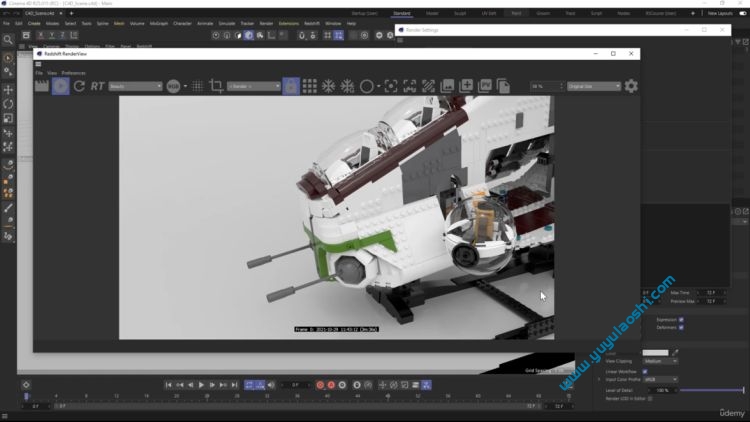Image resolution: width=750 pixels, height=422 pixels.
Task: Click the PV picture viewer icon
Action: [485, 86]
